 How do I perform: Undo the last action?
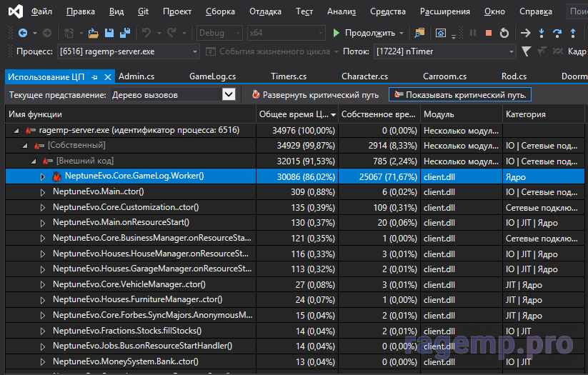(146, 33)
